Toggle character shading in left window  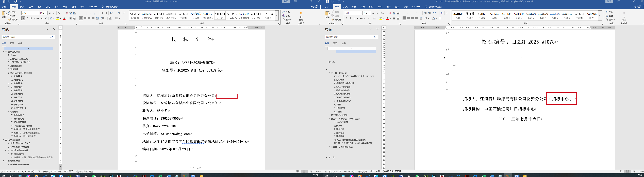click(71, 18)
